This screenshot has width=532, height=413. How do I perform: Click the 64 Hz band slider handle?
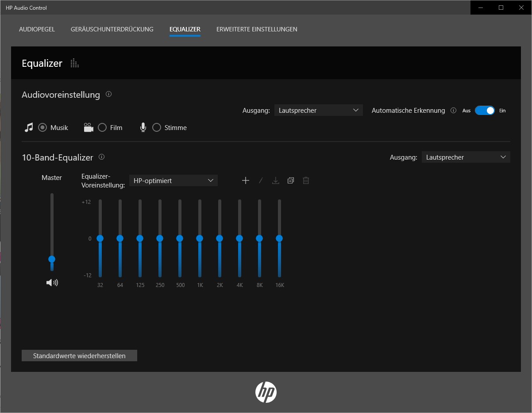120,238
